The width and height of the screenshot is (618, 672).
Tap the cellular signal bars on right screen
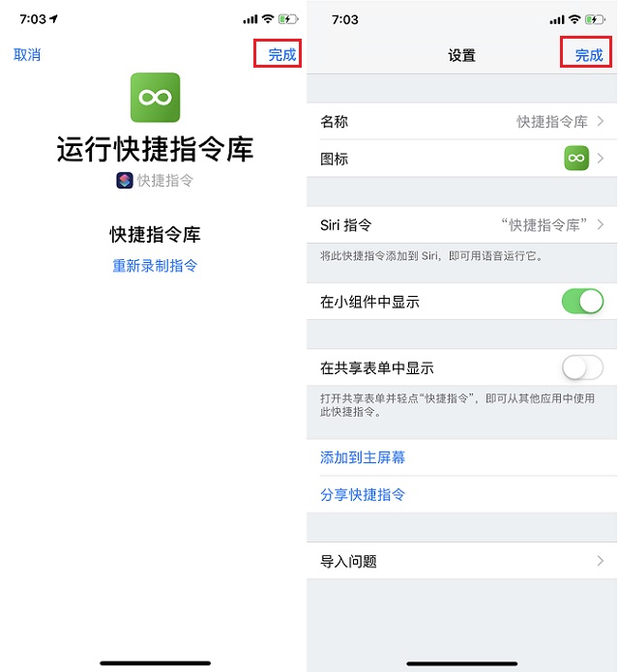point(557,19)
